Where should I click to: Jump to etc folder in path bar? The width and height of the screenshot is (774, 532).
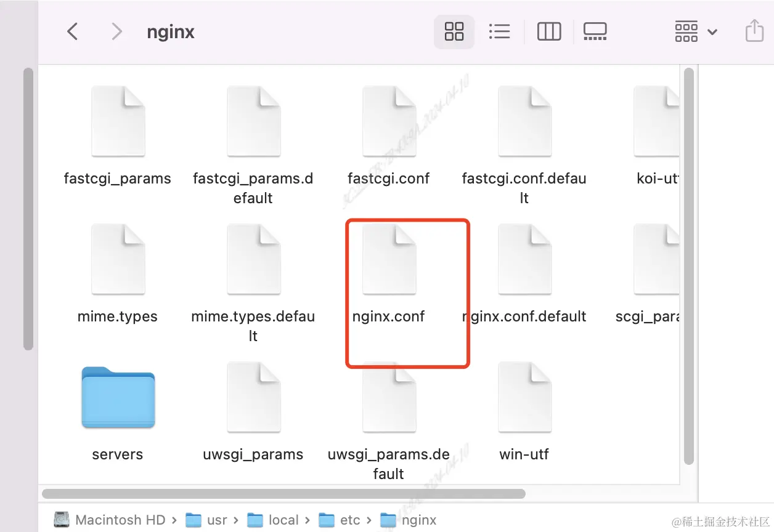[x=340, y=520]
